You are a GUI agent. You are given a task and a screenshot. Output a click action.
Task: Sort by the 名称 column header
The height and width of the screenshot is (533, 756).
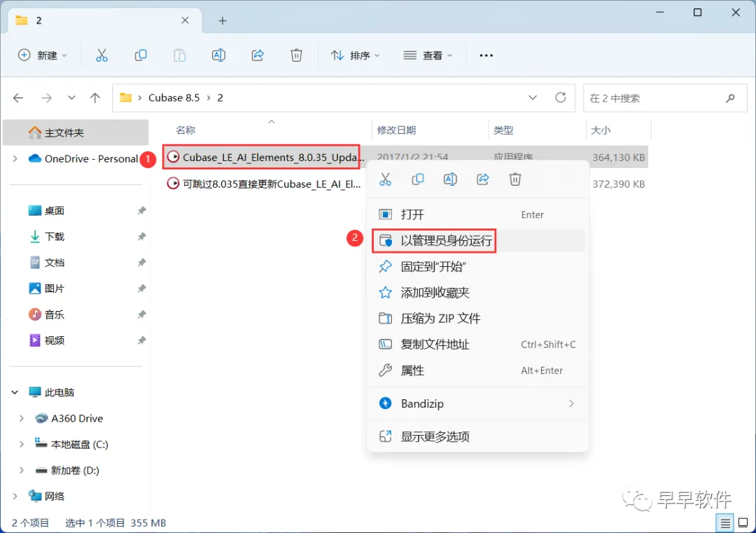click(185, 130)
